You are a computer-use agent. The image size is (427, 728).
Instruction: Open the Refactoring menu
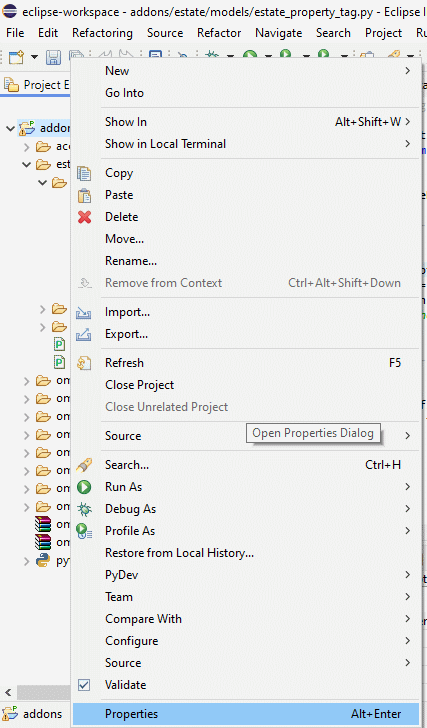tap(102, 33)
